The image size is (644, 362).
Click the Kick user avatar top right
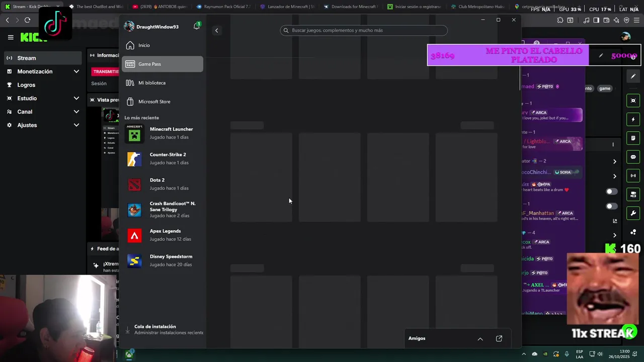tap(625, 37)
